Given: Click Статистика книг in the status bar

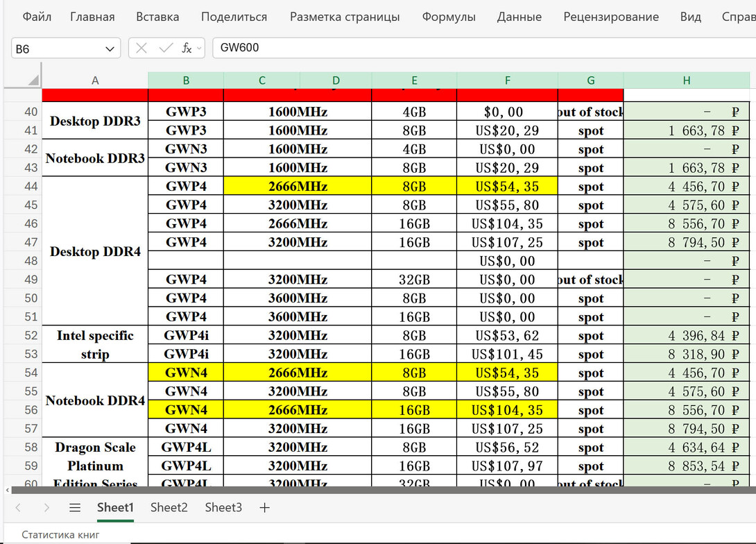Looking at the screenshot, I should tap(61, 535).
